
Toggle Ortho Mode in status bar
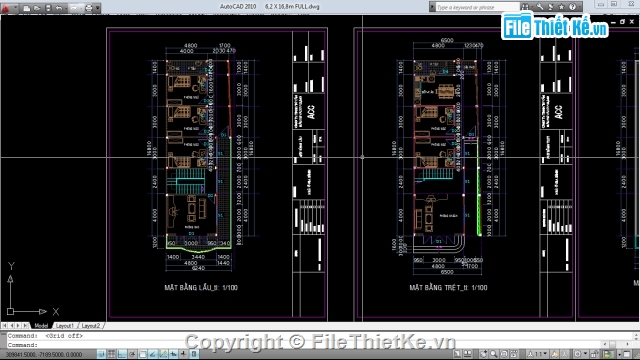[x=122, y=354]
